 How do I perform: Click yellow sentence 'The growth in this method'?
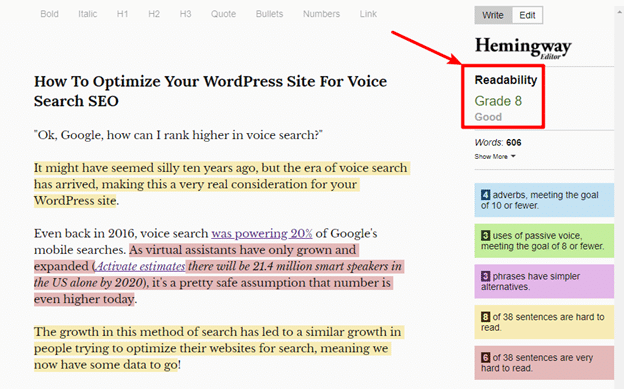coord(219,348)
